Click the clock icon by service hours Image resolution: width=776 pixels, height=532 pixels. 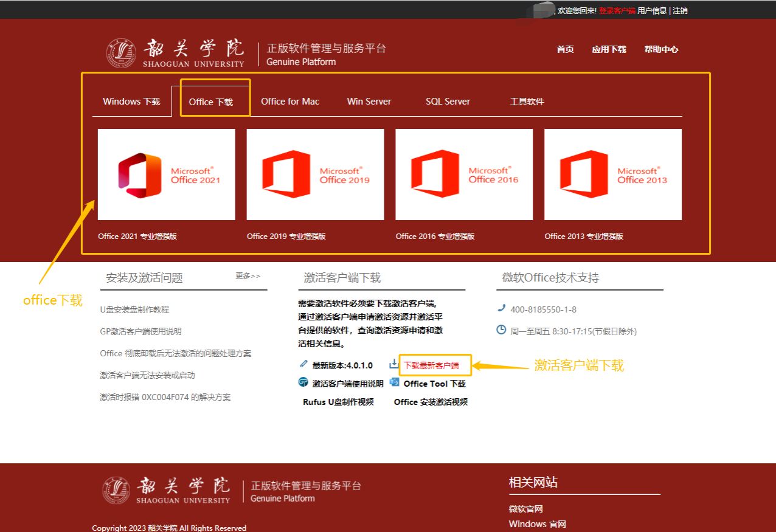(x=501, y=330)
